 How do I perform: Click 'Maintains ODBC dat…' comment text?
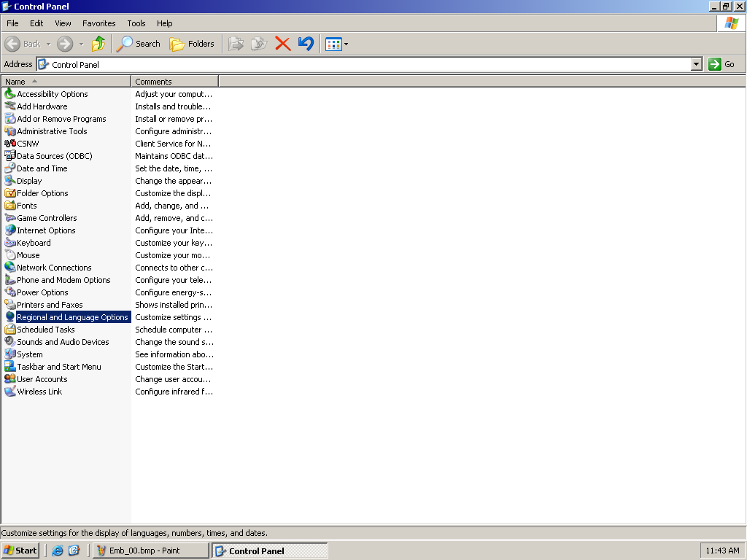tap(174, 156)
